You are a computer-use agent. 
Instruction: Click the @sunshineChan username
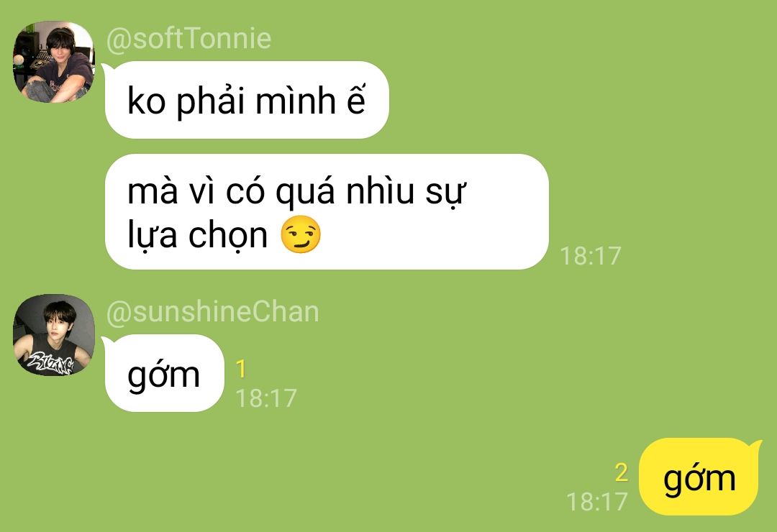click(212, 312)
